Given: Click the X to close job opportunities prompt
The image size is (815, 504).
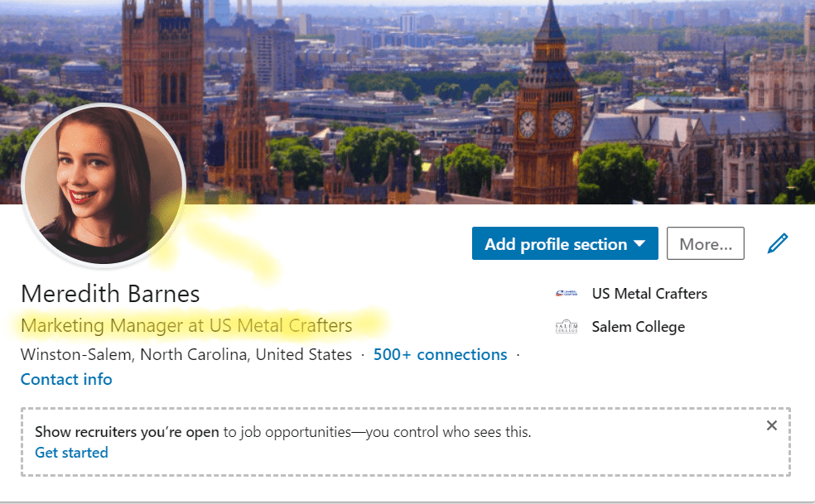Looking at the screenshot, I should pyautogui.click(x=771, y=425).
